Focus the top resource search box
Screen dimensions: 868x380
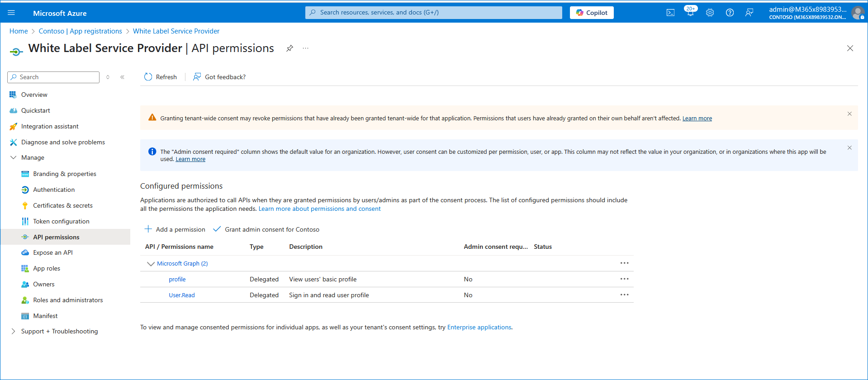point(433,13)
